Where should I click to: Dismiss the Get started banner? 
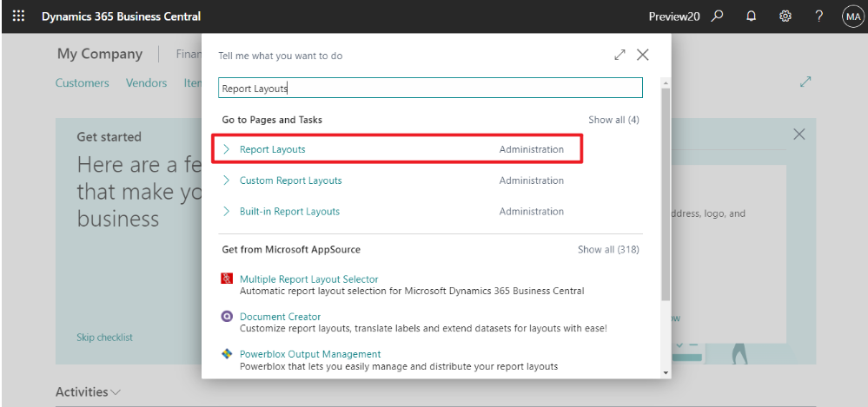click(x=799, y=134)
